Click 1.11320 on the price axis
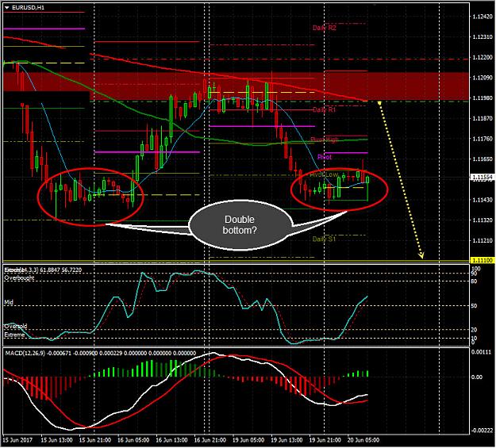The image size is (496, 448). 483,220
